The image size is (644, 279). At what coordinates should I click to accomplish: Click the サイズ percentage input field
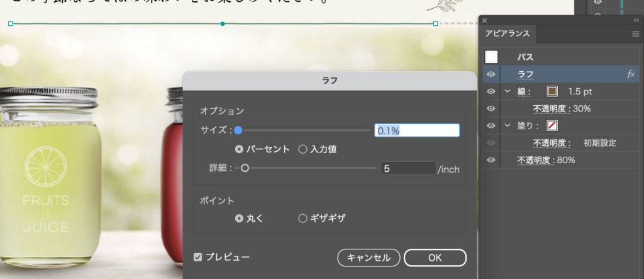click(x=417, y=130)
